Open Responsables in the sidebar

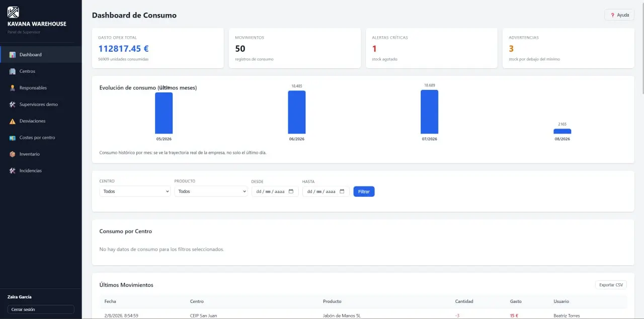tap(41, 88)
